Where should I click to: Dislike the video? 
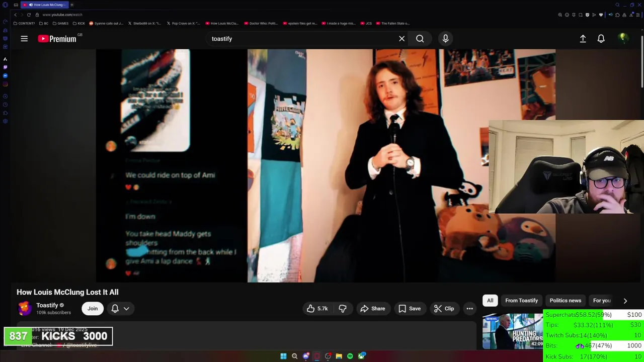click(x=342, y=309)
